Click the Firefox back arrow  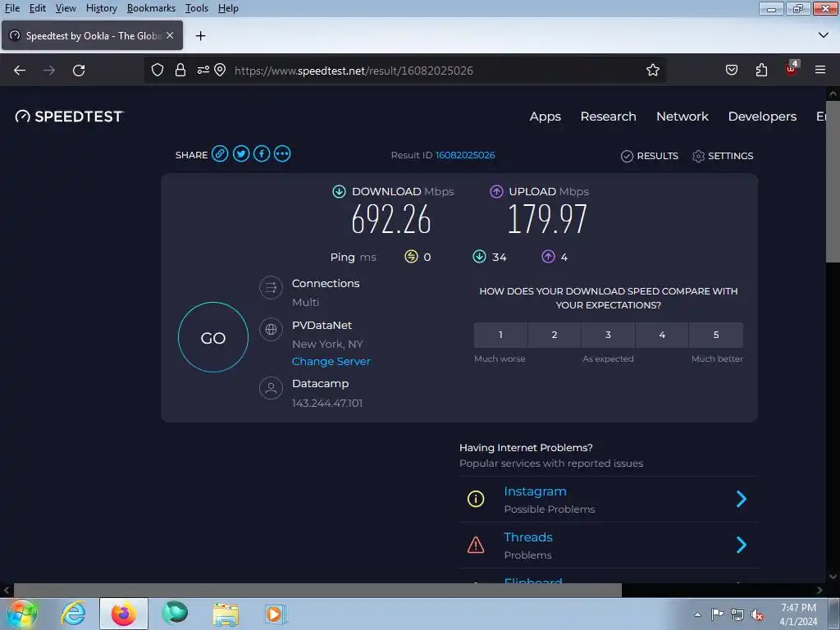pos(20,71)
